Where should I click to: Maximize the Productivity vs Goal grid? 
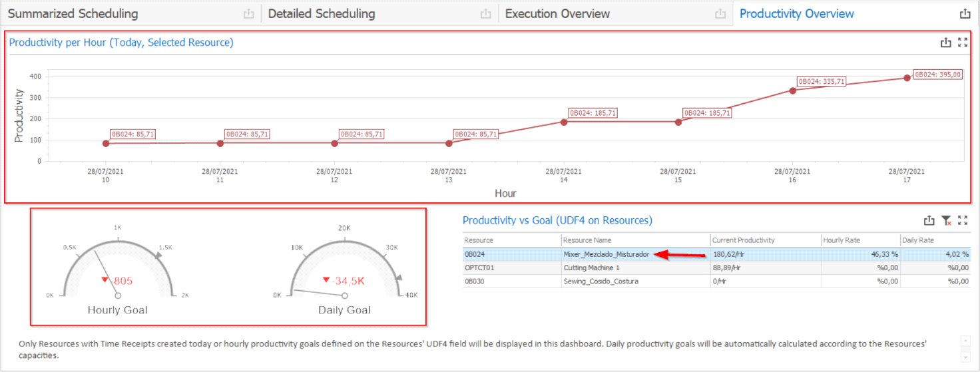pyautogui.click(x=962, y=220)
